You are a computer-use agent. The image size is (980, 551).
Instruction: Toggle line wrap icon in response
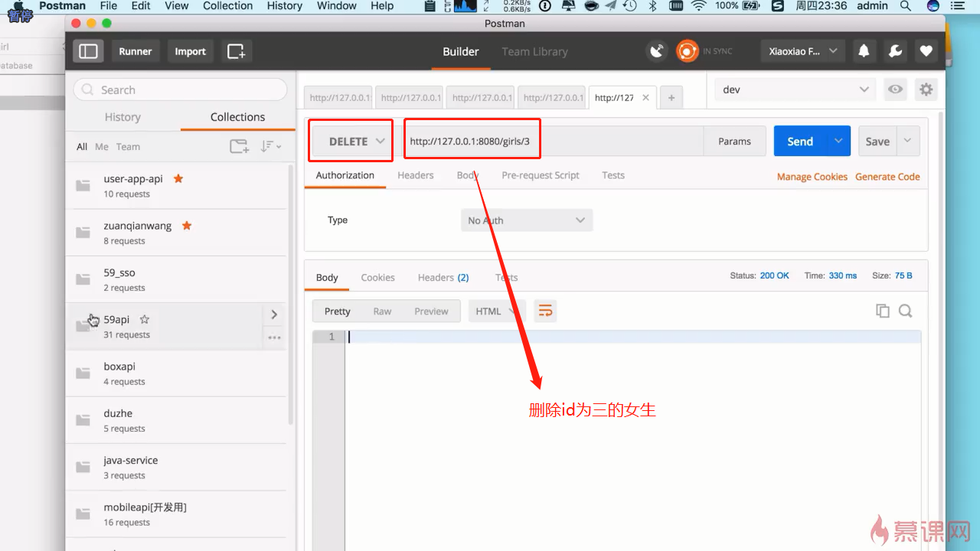[545, 311]
